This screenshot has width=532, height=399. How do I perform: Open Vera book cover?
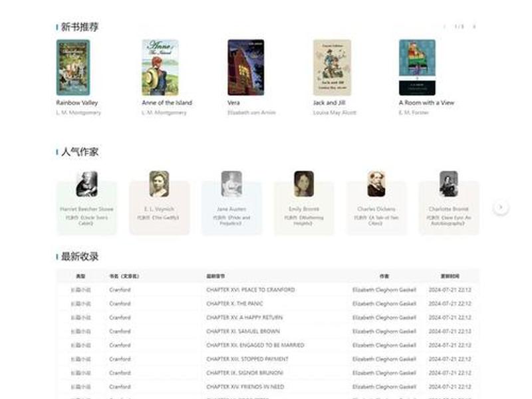click(x=245, y=68)
